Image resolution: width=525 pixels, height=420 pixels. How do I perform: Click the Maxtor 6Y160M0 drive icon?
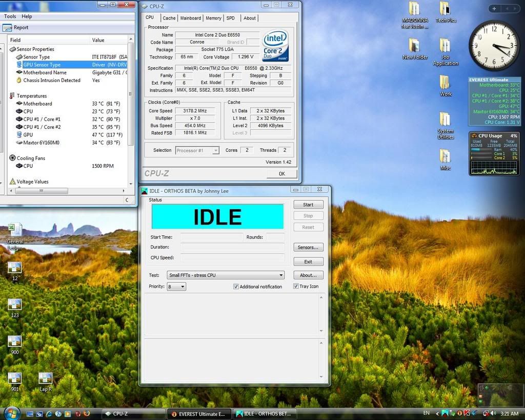[x=19, y=143]
